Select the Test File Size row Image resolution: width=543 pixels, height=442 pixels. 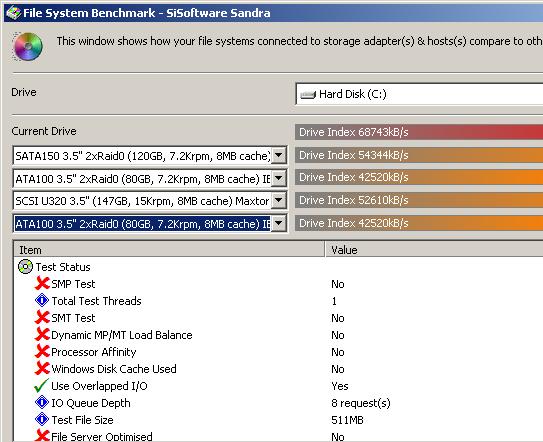pos(278,420)
